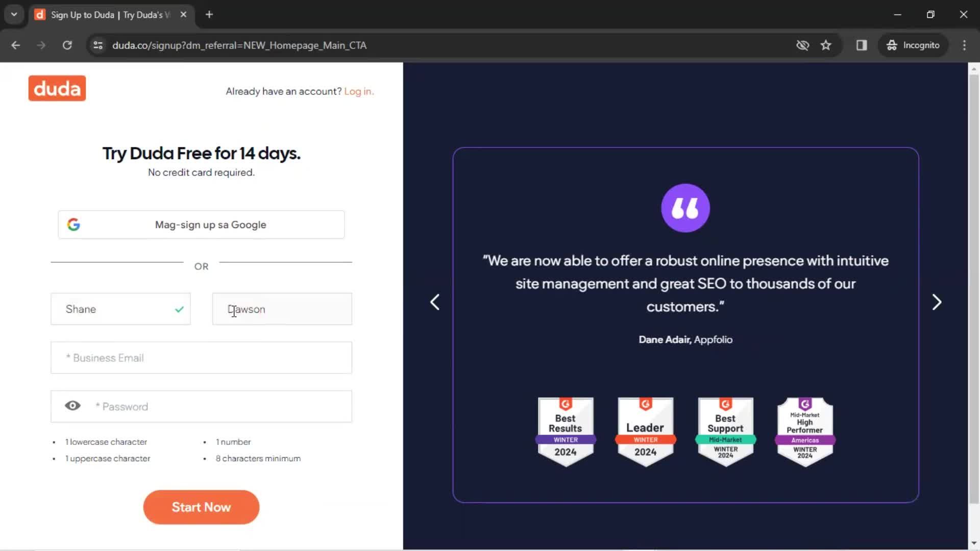Show previous testimonial with left arrow
This screenshot has width=980, height=551.
435,302
